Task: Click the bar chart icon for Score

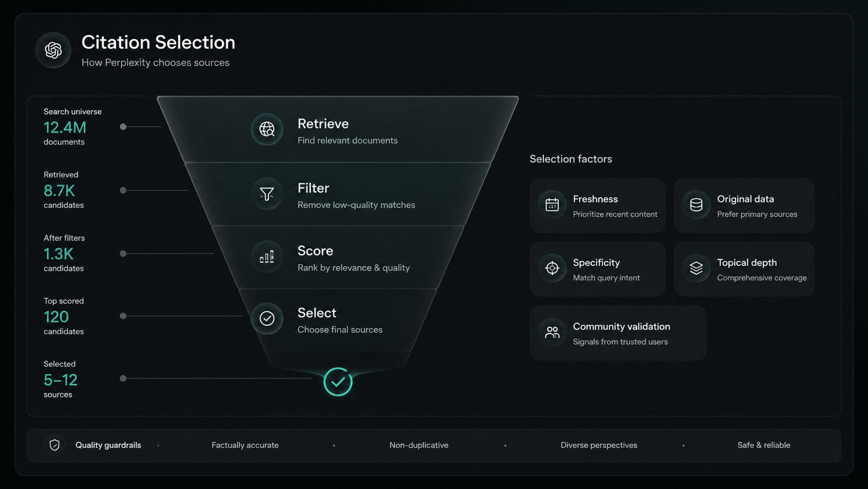Action: pos(267,256)
